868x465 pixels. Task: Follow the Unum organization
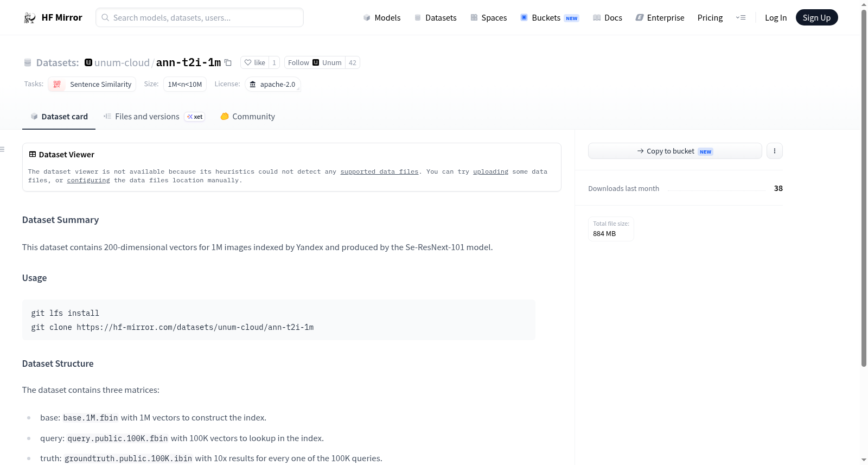(315, 63)
